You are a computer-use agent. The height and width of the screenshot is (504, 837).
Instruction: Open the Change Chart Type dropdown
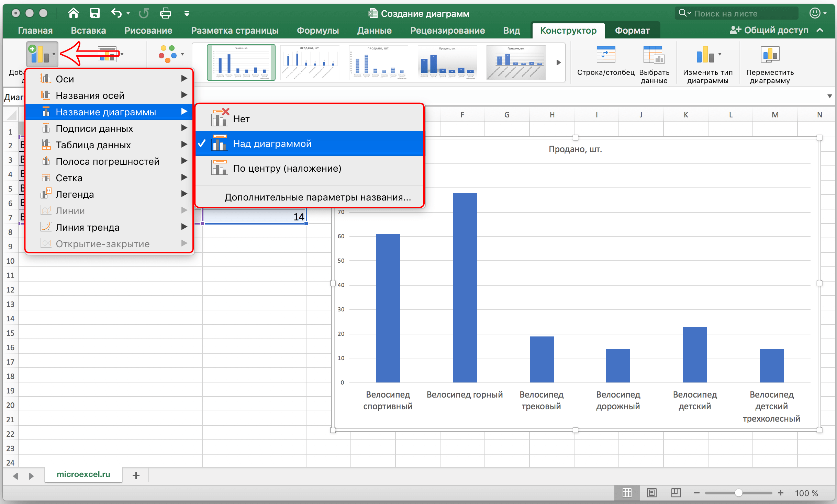pyautogui.click(x=708, y=55)
